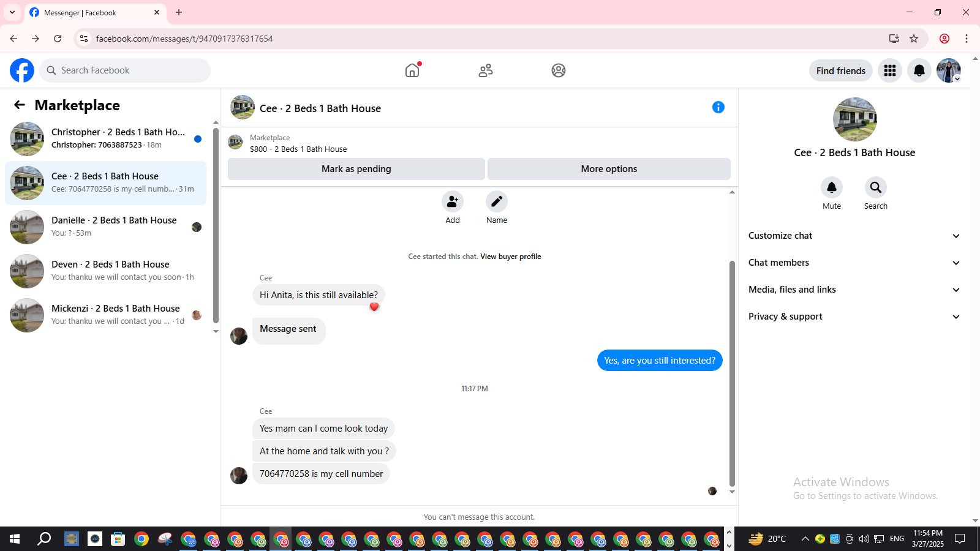Click the listing photo in the right panel
This screenshot has height=551, width=980.
pyautogui.click(x=855, y=119)
